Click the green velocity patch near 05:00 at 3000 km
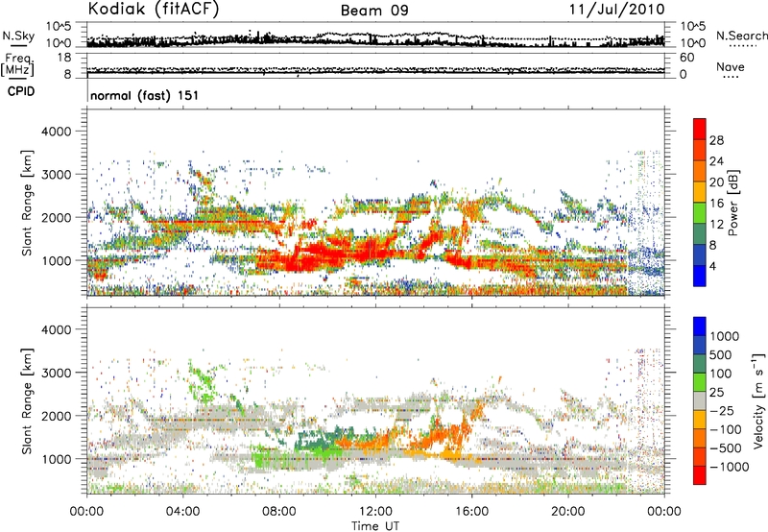 pyautogui.click(x=204, y=379)
